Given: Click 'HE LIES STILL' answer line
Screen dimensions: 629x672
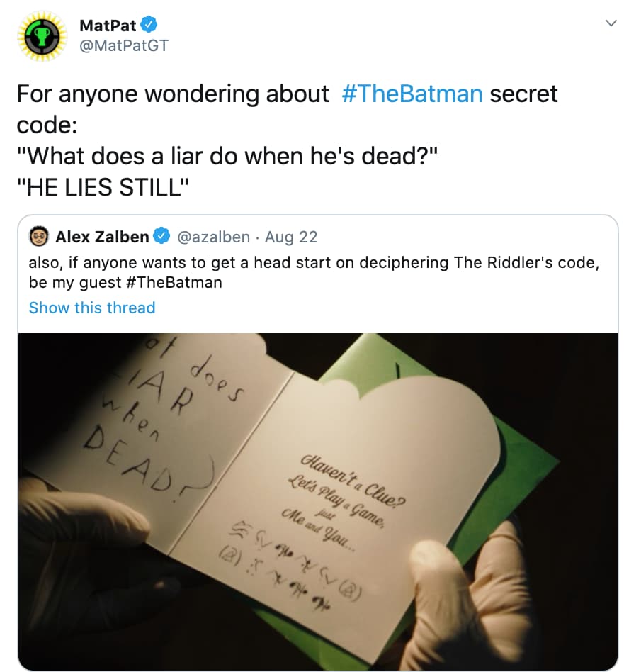Looking at the screenshot, I should pyautogui.click(x=102, y=187).
